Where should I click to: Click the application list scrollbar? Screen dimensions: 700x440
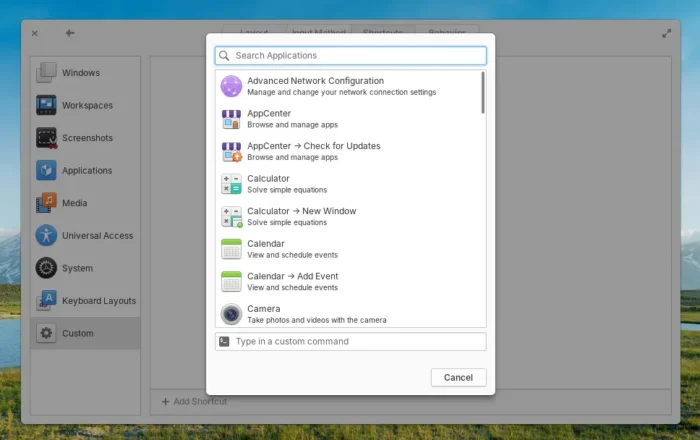pyautogui.click(x=483, y=93)
